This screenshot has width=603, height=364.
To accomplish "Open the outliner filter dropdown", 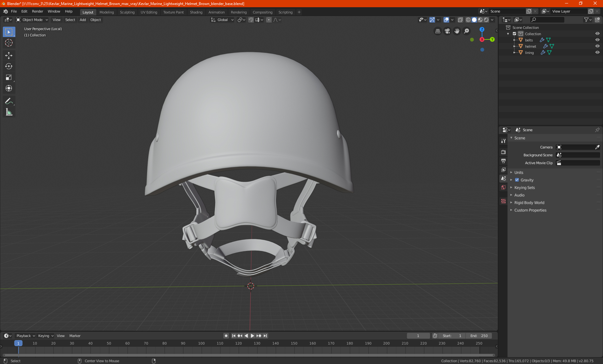I will (588, 20).
